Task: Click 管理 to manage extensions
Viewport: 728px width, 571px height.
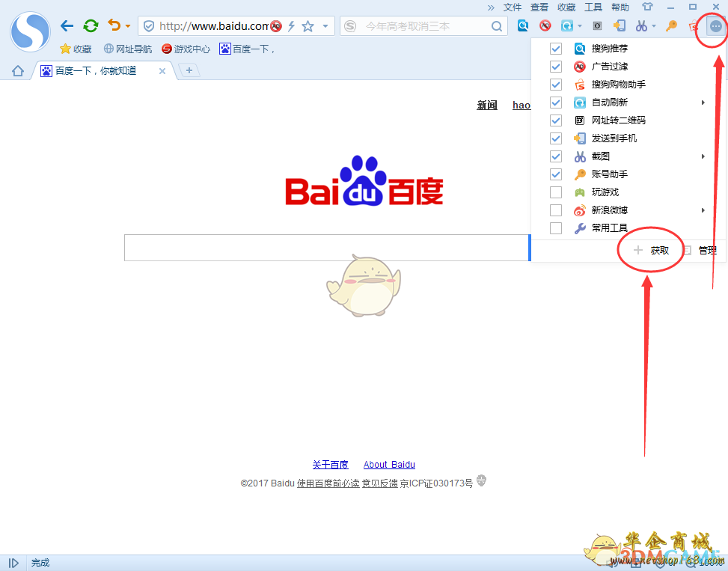Action: (702, 251)
